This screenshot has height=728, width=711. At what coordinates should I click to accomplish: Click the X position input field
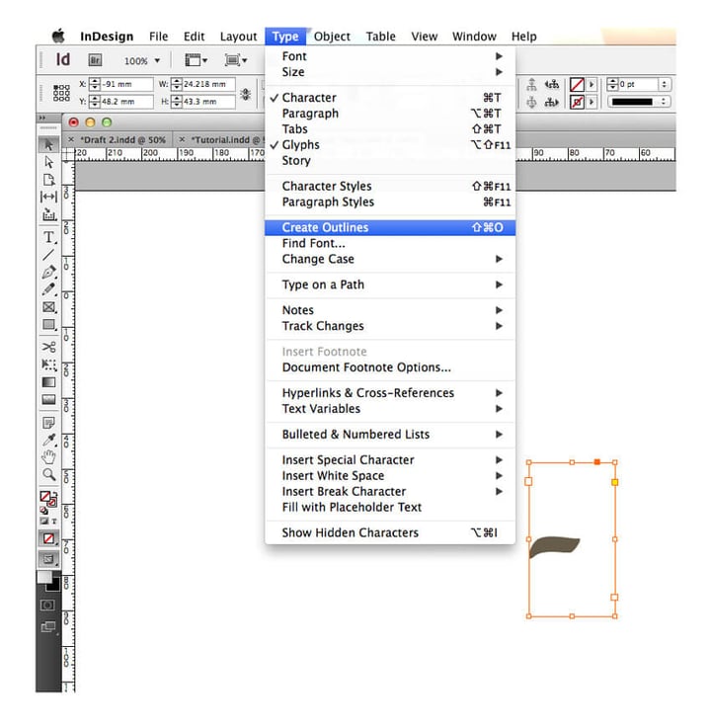(126, 84)
